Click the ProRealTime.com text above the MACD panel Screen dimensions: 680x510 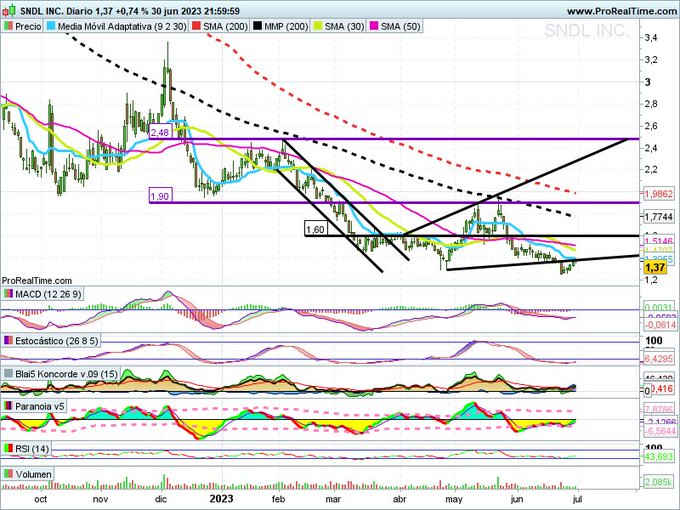[x=37, y=281]
